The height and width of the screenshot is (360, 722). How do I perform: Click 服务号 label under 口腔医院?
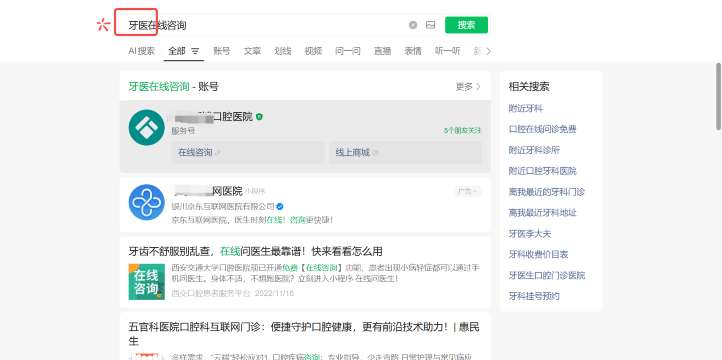183,131
